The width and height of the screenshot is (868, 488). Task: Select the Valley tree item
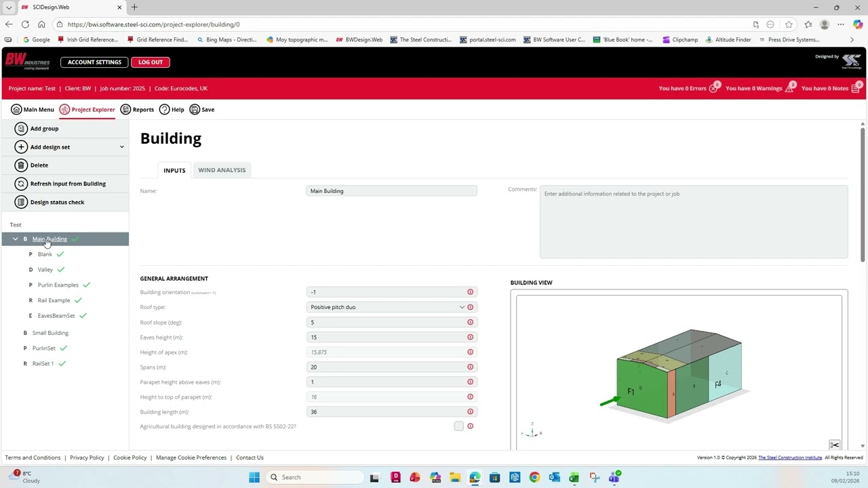click(45, 270)
